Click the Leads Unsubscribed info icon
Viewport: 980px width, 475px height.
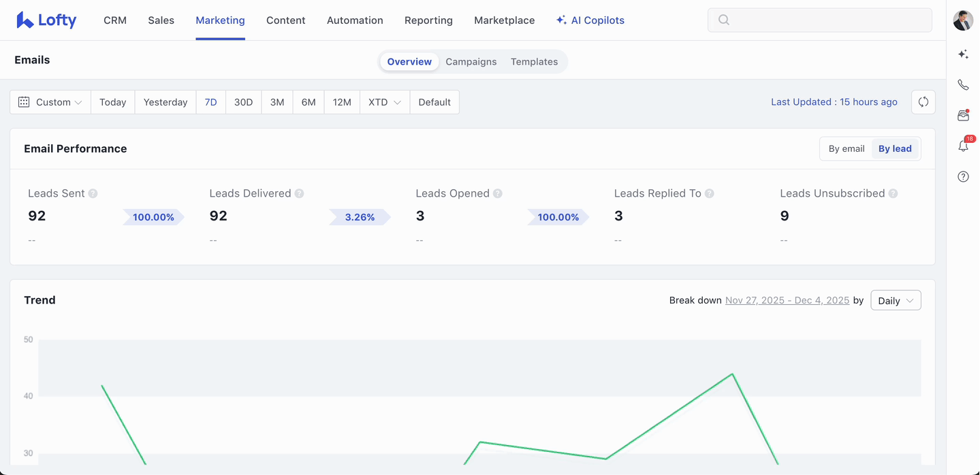point(893,193)
